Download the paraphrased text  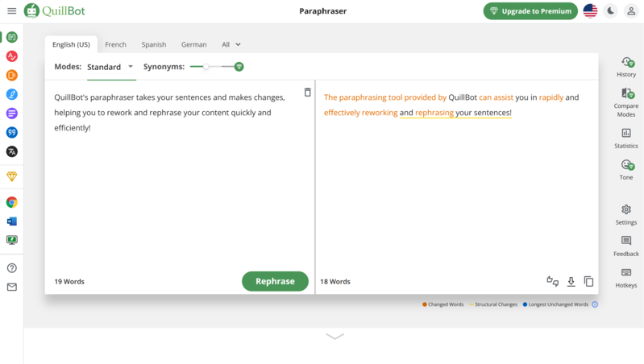pyautogui.click(x=571, y=281)
